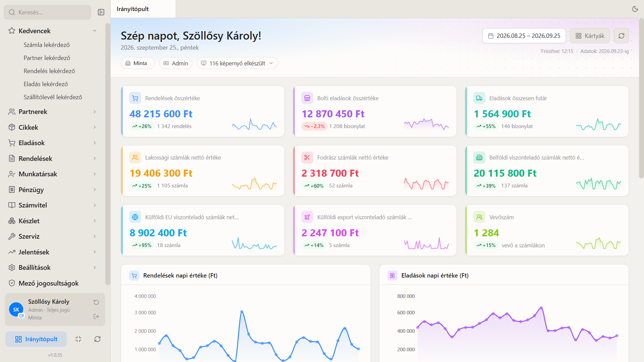
Task: Click the Minta company chip
Action: coord(138,63)
